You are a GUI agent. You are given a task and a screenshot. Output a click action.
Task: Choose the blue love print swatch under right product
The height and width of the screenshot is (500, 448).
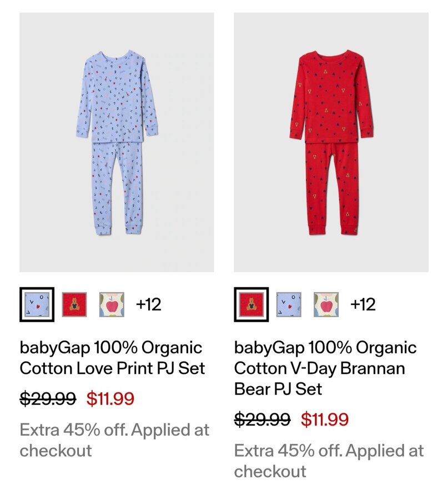coord(289,304)
